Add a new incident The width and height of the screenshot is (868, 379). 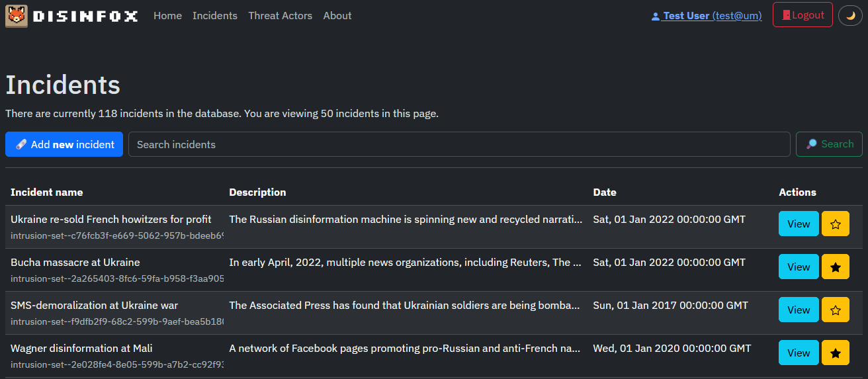[x=64, y=144]
